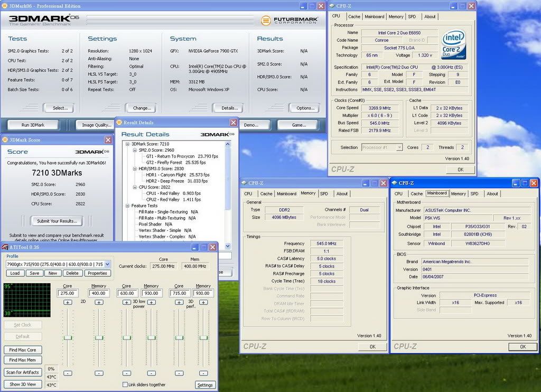The width and height of the screenshot is (541, 392).
Task: Decrease the 3D perf Memory clock minus button
Action: [203, 373]
